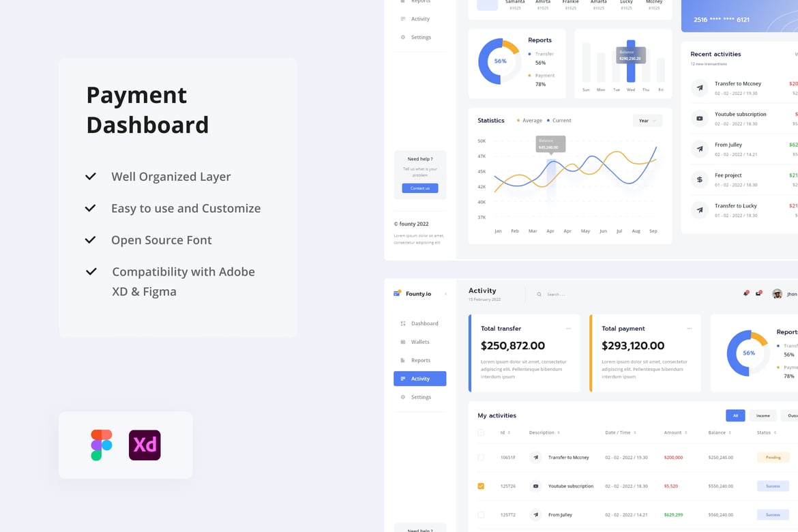Click the $200,000 amount in row 10651F

[673, 457]
